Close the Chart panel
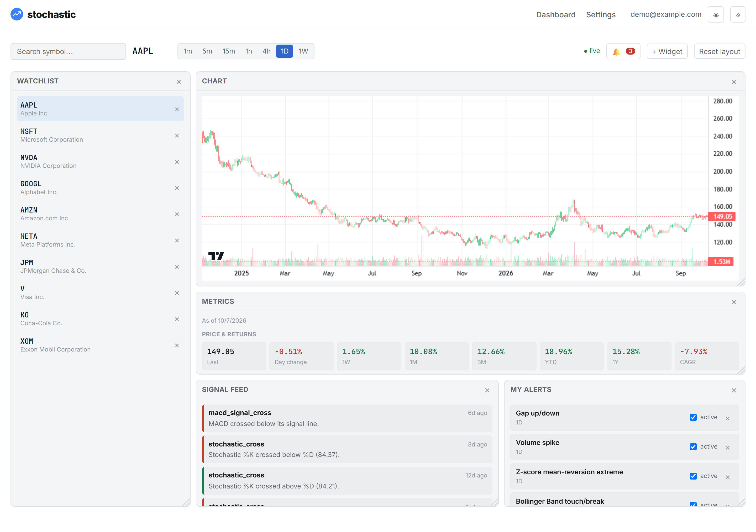This screenshot has height=532, width=756. tap(734, 82)
